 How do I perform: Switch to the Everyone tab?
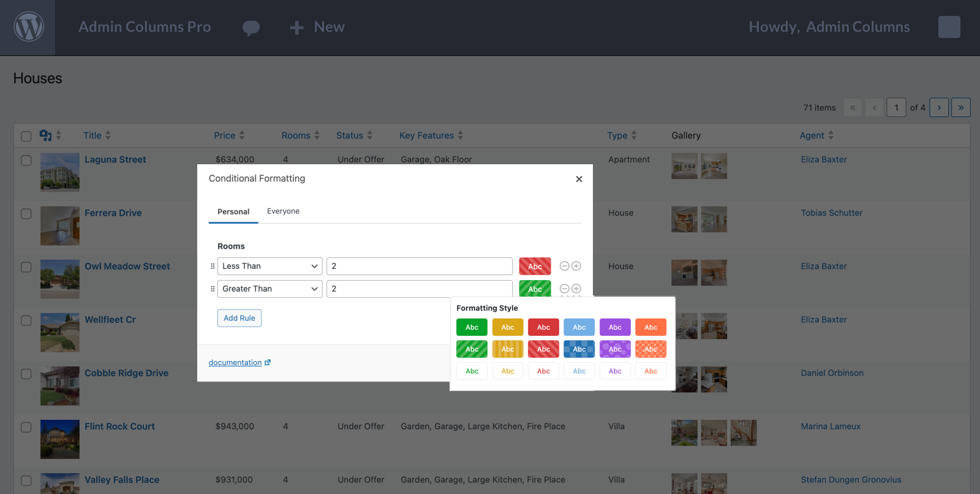283,211
